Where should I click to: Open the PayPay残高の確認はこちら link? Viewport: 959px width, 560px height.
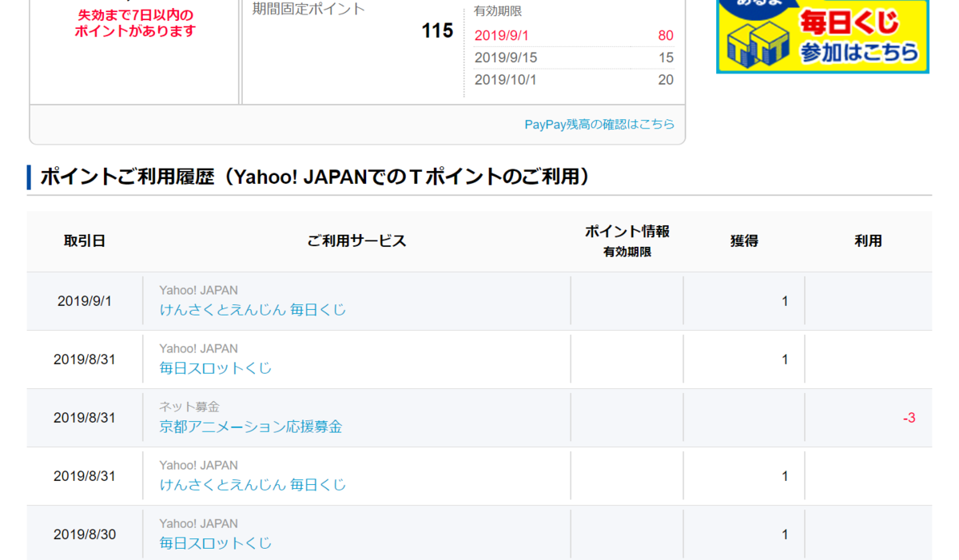click(599, 125)
